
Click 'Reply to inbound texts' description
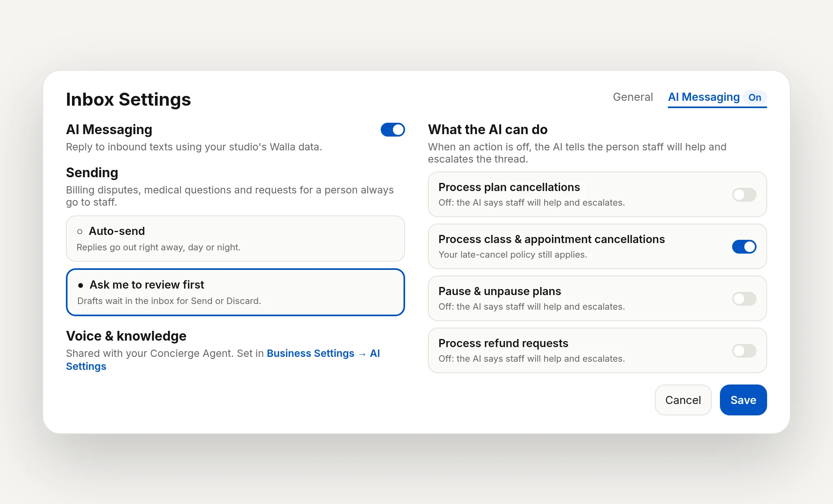[x=194, y=147]
